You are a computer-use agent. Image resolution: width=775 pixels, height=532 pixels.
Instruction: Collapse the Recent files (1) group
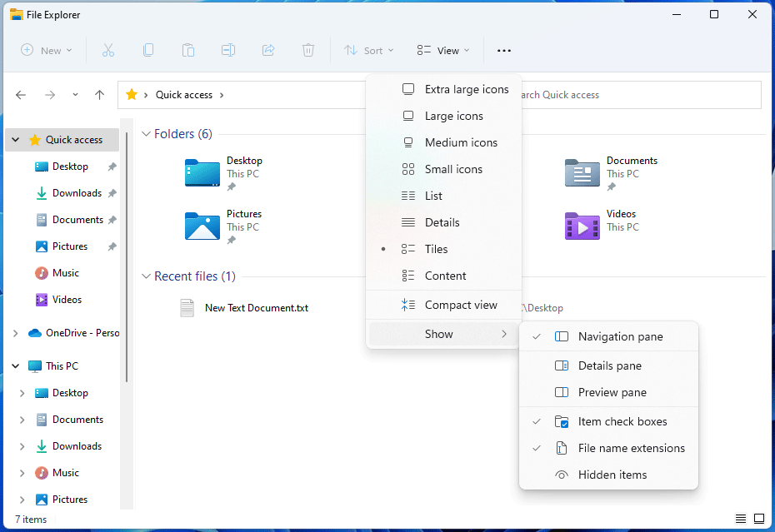(146, 276)
